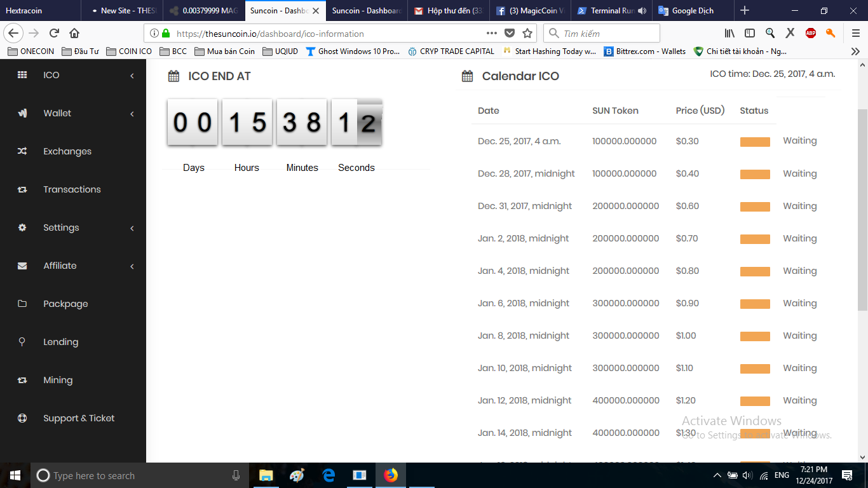Click the Settings gear icon in sidebar
Screen dimensions: 868x488
tap(22, 227)
